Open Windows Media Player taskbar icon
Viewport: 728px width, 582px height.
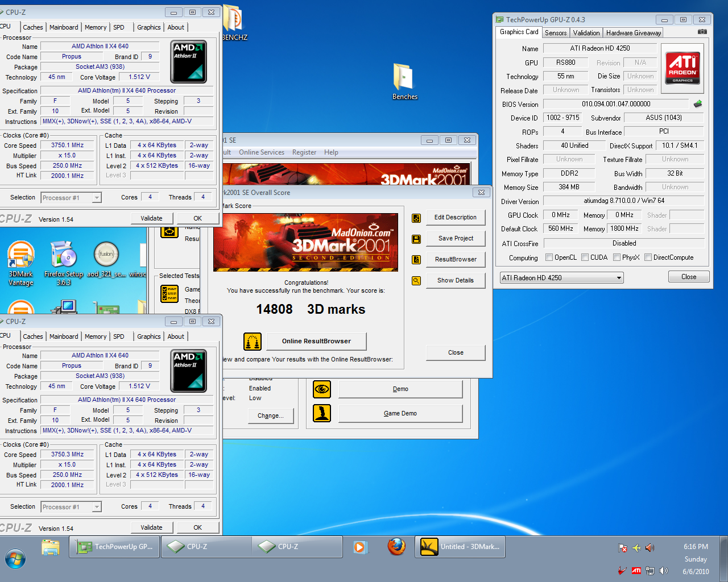(360, 547)
